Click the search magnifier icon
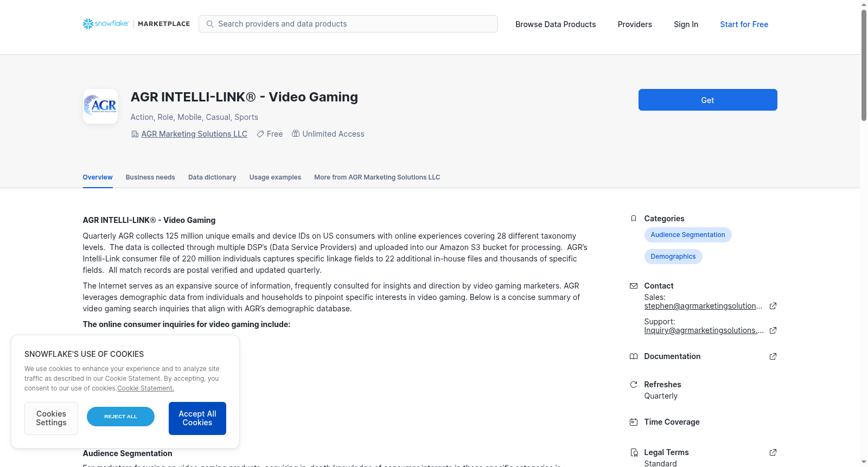Image resolution: width=868 pixels, height=467 pixels. coord(210,24)
